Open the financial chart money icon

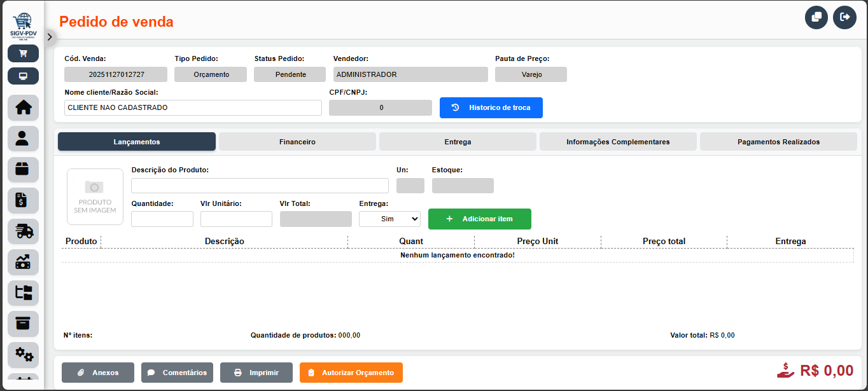click(x=23, y=262)
